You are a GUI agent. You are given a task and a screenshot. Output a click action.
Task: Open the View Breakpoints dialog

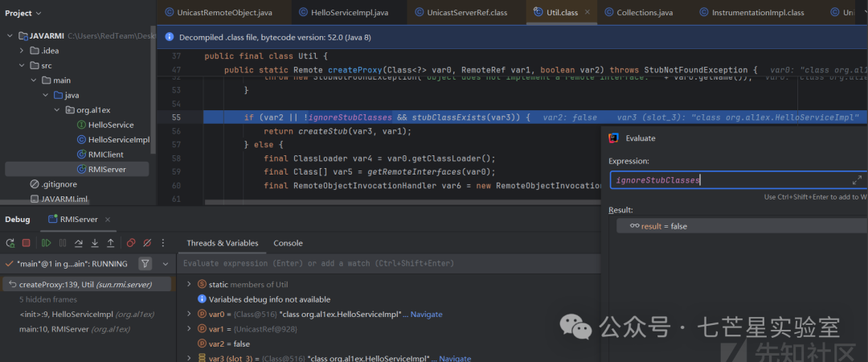(x=131, y=243)
